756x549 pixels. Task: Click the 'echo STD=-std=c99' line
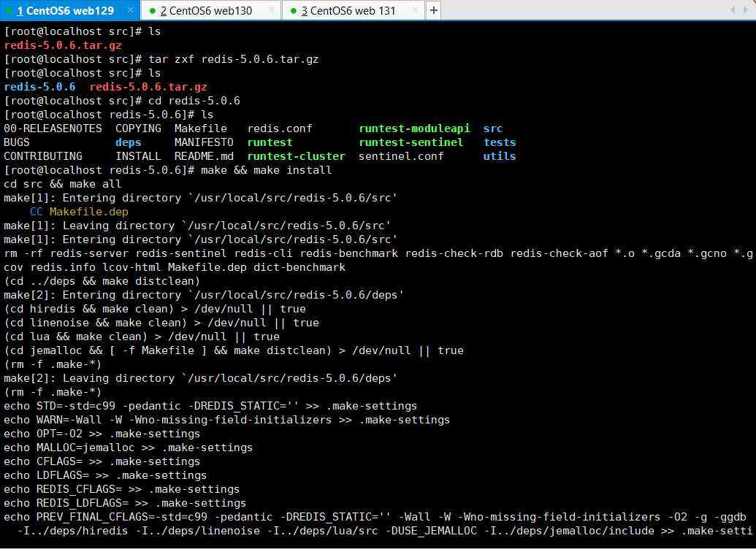click(210, 406)
